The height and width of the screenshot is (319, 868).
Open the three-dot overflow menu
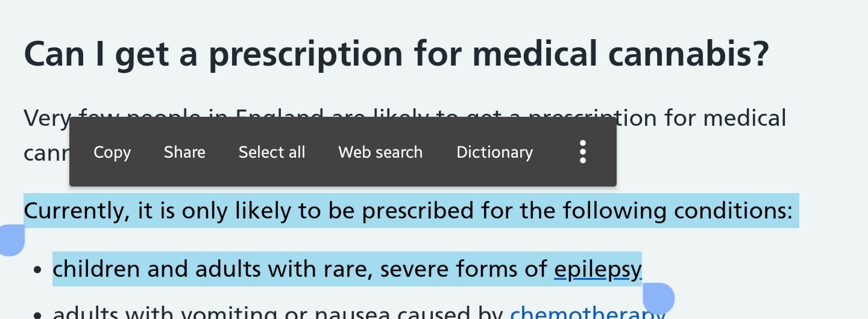[x=582, y=152]
